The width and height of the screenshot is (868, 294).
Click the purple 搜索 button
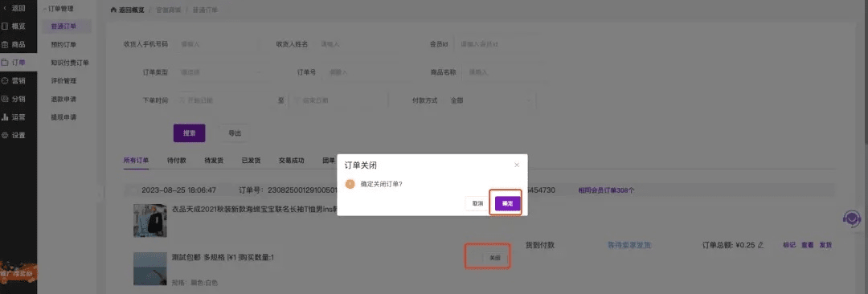pyautogui.click(x=190, y=133)
